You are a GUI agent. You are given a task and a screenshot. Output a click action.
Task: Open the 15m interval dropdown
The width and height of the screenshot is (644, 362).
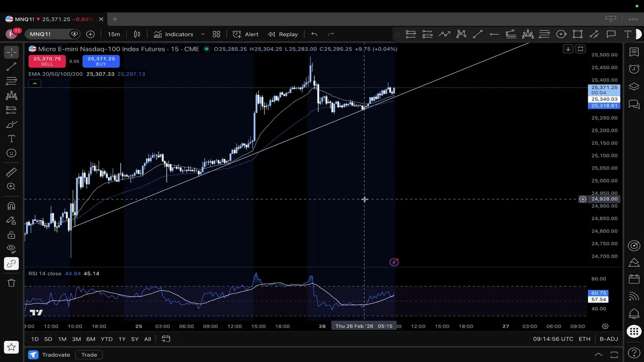coord(114,34)
